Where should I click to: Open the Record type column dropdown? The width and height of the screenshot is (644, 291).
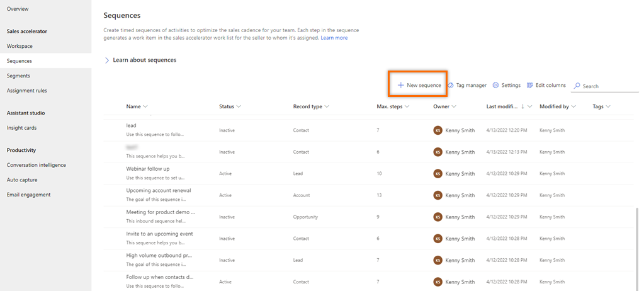coord(327,106)
